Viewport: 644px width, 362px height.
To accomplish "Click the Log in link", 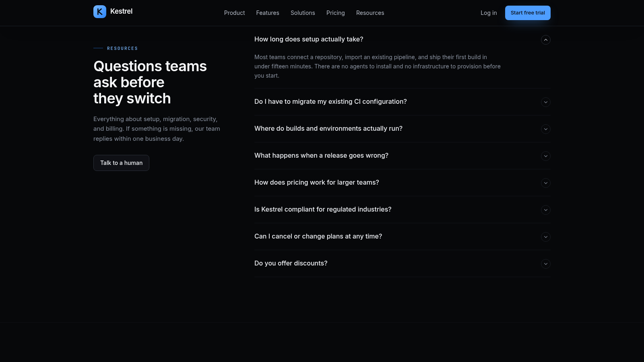I will (489, 13).
